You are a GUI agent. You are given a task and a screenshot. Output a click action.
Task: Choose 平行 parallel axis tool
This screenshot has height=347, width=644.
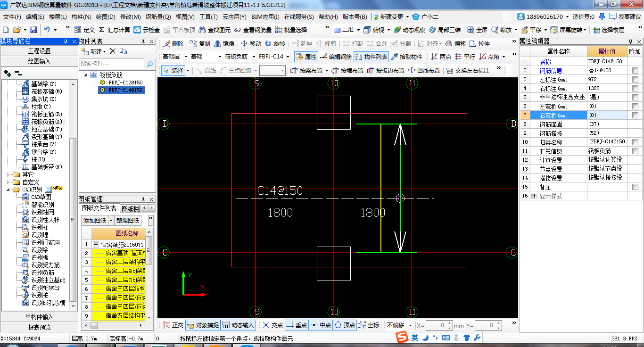tap(465, 57)
